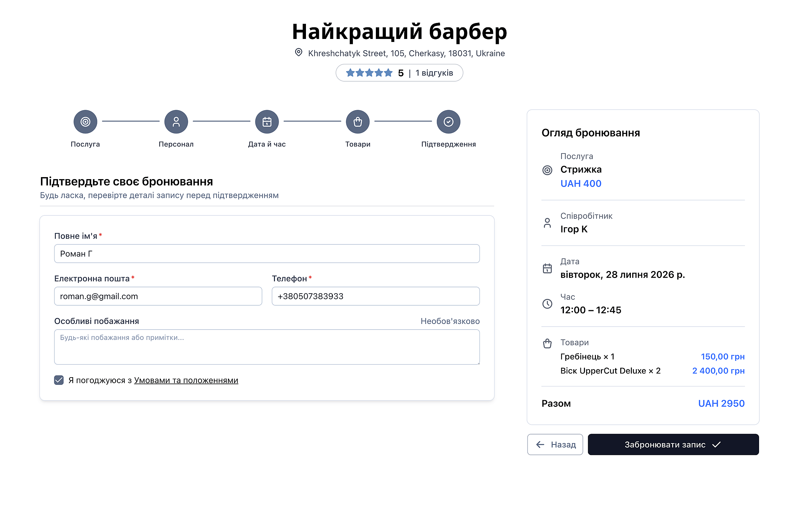Click the Телефон input field
This screenshot has width=799, height=532.
(376, 296)
